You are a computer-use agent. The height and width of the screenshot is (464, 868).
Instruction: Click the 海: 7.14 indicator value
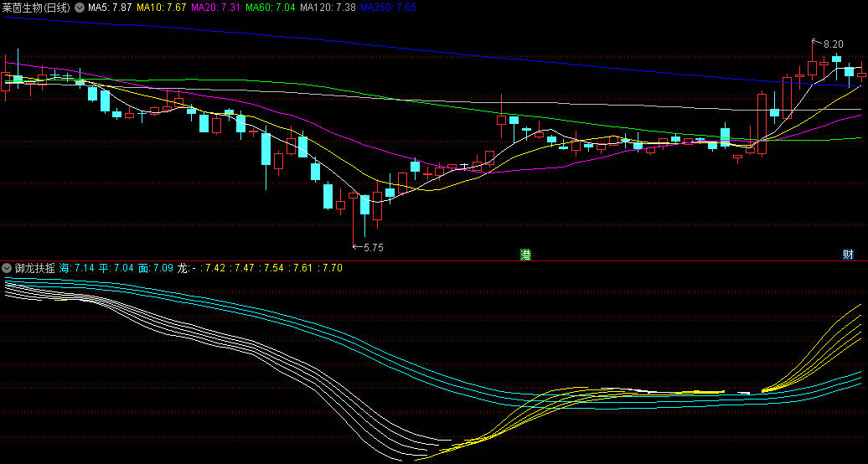click(x=77, y=268)
